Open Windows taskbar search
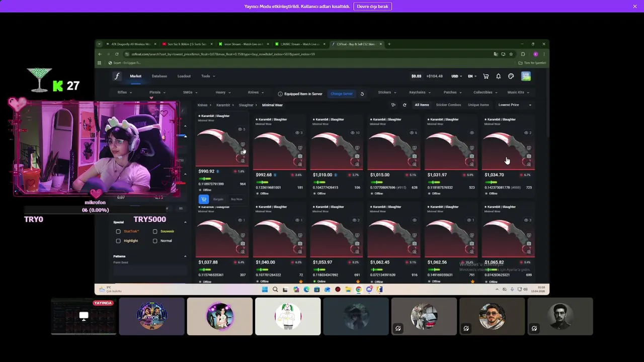Screen dimensions: 644x362 tap(275, 290)
